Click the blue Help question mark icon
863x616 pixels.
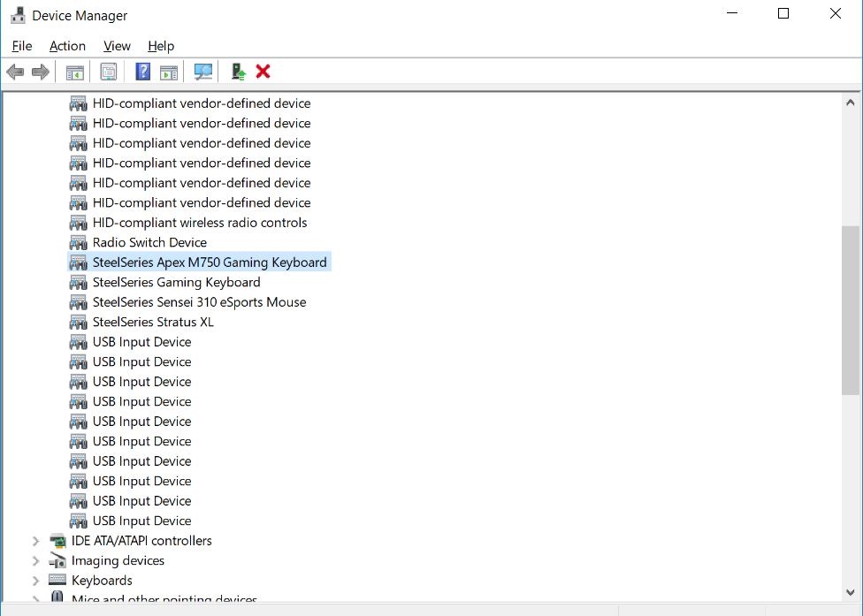click(142, 72)
